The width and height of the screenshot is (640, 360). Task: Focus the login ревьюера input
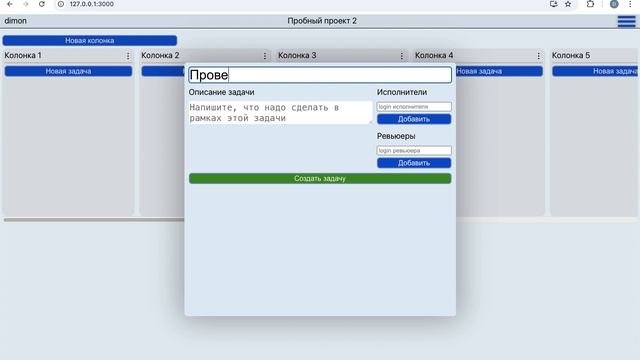point(414,150)
